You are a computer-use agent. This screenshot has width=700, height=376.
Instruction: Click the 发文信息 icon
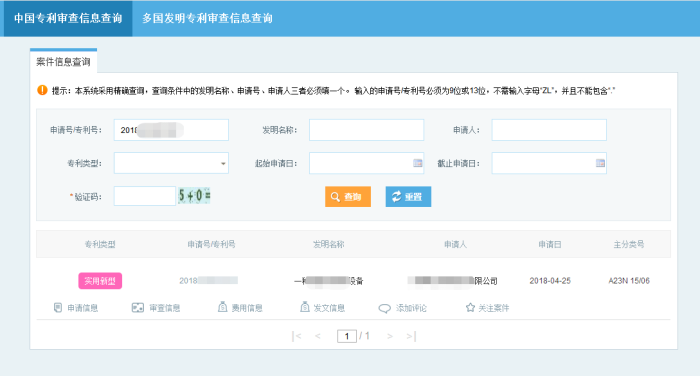(304, 307)
